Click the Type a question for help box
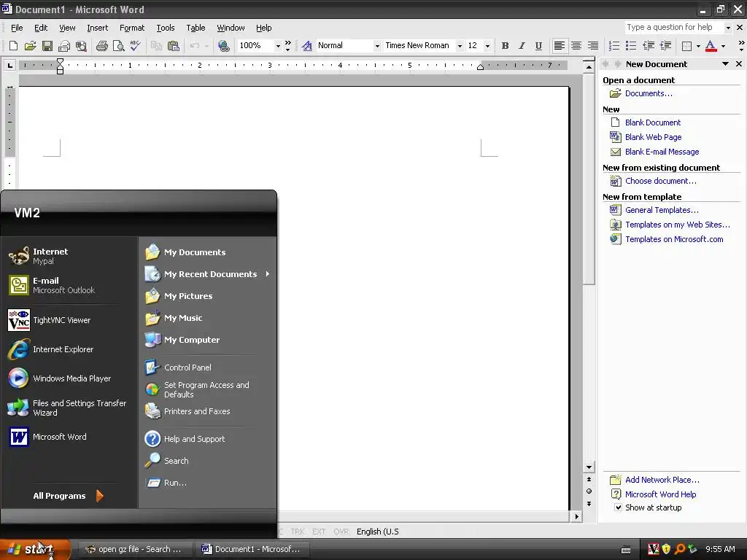 [673, 28]
